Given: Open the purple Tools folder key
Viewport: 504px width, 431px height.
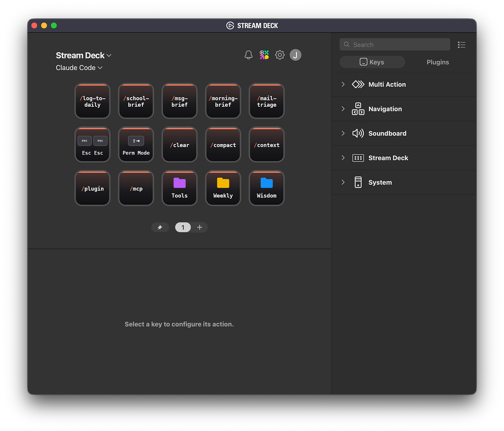Looking at the screenshot, I should point(180,188).
